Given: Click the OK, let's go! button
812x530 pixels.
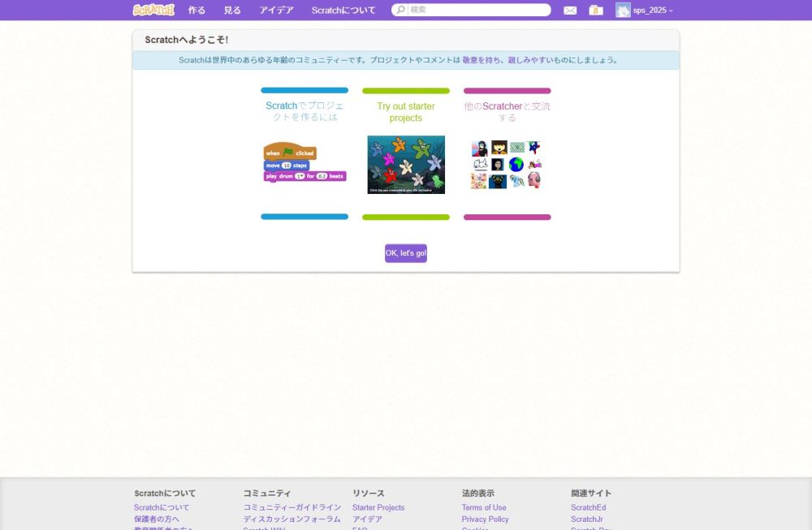Looking at the screenshot, I should tap(406, 253).
